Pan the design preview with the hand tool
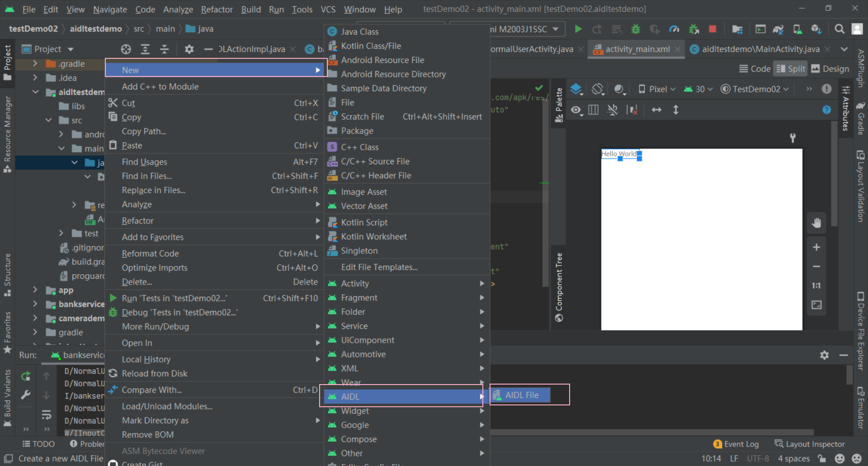Image resolution: width=868 pixels, height=466 pixels. [816, 222]
